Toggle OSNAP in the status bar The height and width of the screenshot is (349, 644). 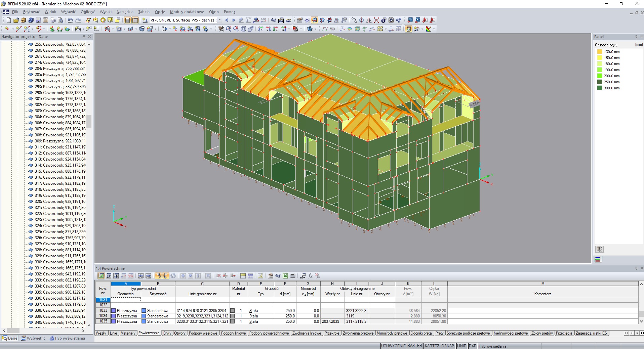447,346
